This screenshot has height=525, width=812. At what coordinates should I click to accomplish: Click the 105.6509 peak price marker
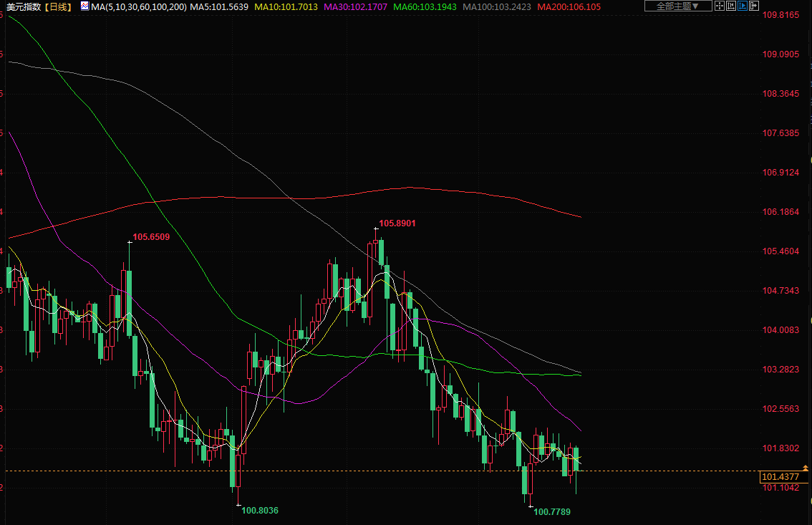[x=151, y=237]
